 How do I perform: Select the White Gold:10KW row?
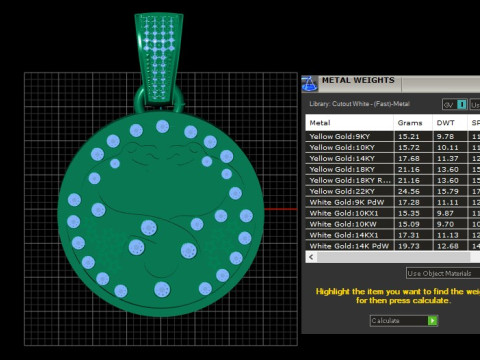[x=393, y=224]
